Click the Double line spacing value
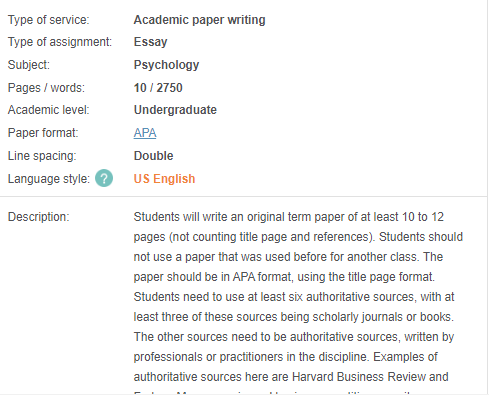 [153, 156]
